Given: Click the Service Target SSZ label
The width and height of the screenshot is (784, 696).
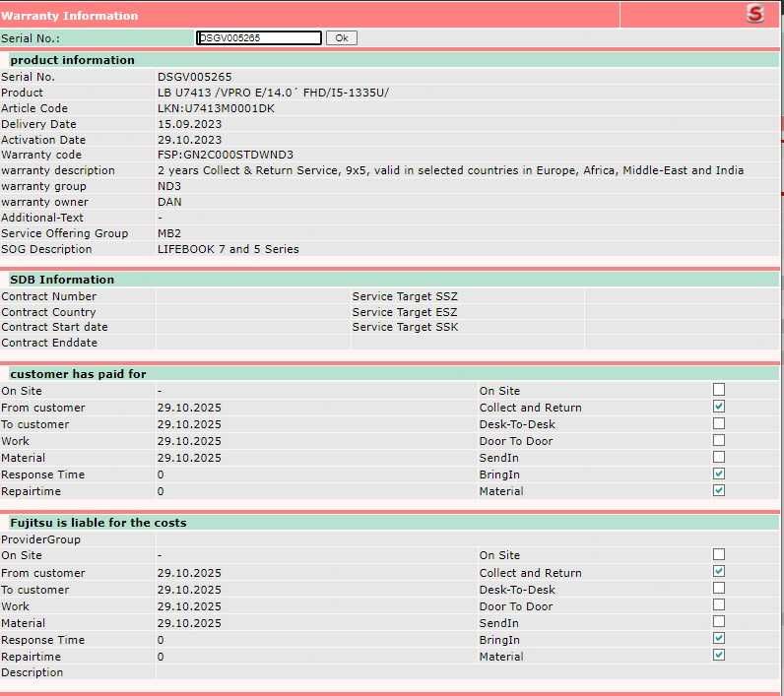Looking at the screenshot, I should (x=405, y=296).
